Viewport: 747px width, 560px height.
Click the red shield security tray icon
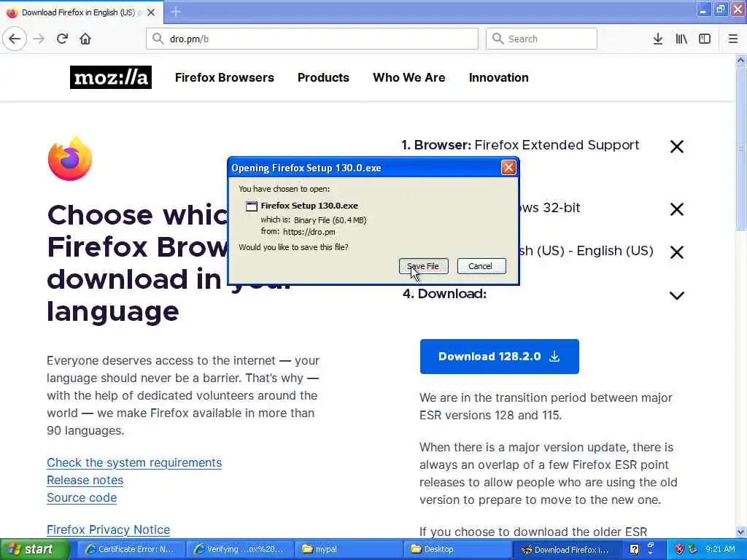(679, 550)
